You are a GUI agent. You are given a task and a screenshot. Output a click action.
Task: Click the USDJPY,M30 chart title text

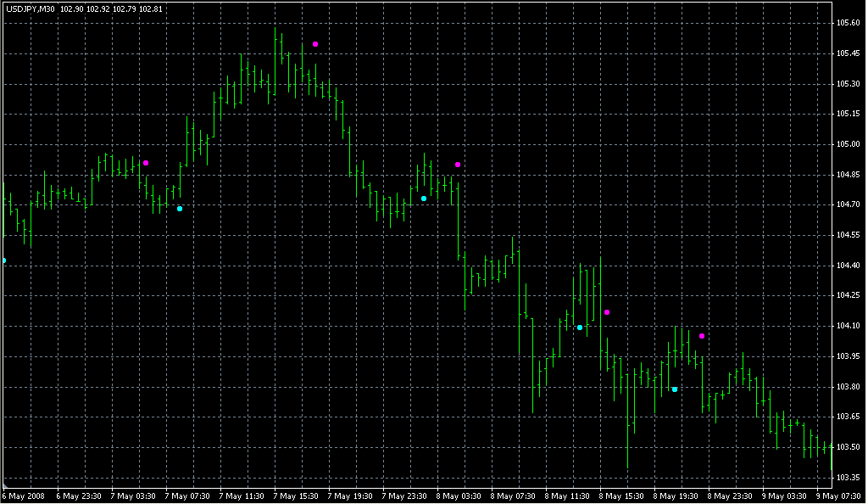(x=30, y=8)
